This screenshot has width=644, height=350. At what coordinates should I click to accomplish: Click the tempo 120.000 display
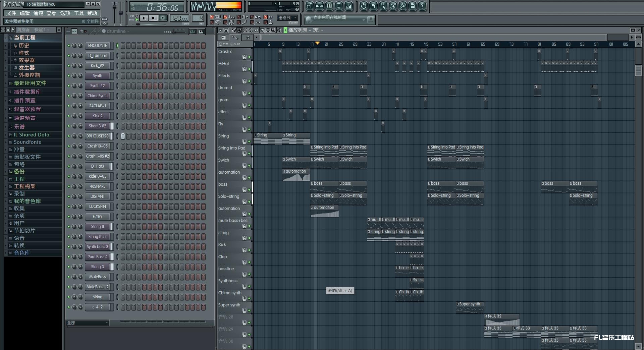click(x=179, y=18)
